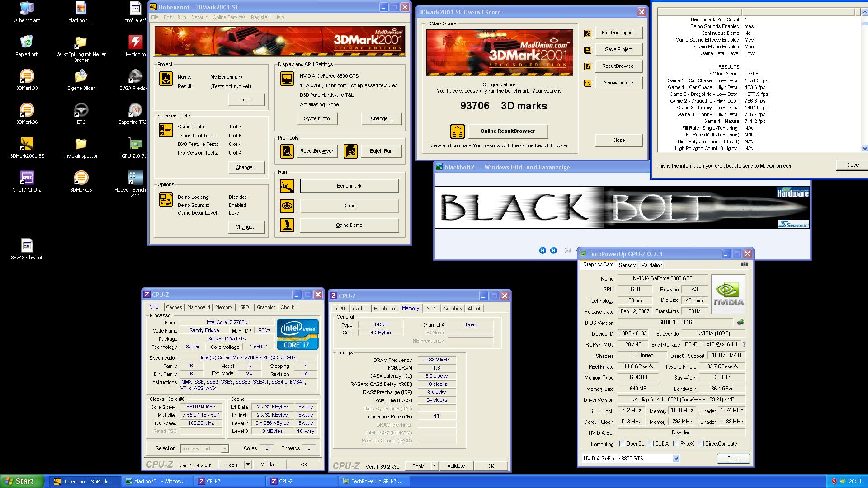Screen dimensions: 868x488
Task: Switch to TechPowerUp GPU-Z taskbar button
Action: click(373, 482)
